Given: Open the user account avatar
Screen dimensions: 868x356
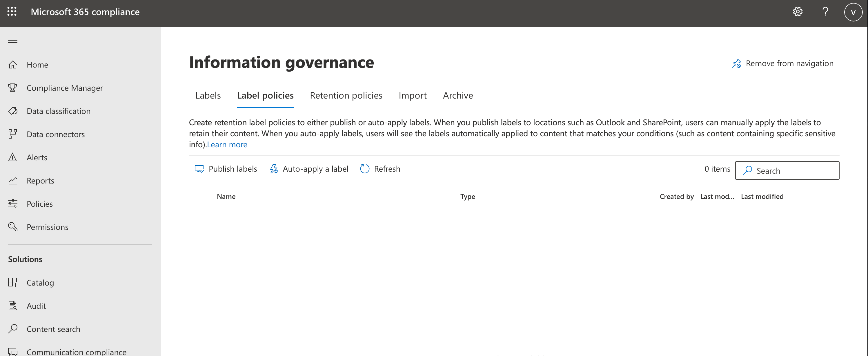Looking at the screenshot, I should pyautogui.click(x=853, y=12).
